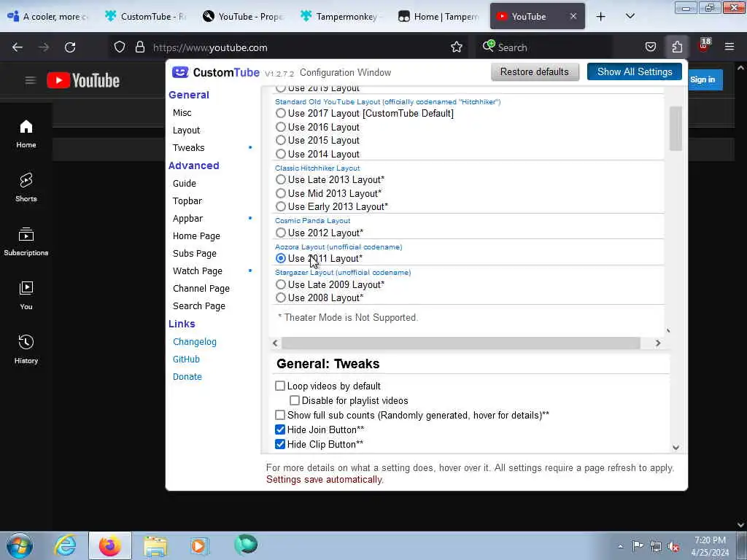The width and height of the screenshot is (747, 560).
Task: Open the YouTube guide hamburger menu
Action: point(31,80)
